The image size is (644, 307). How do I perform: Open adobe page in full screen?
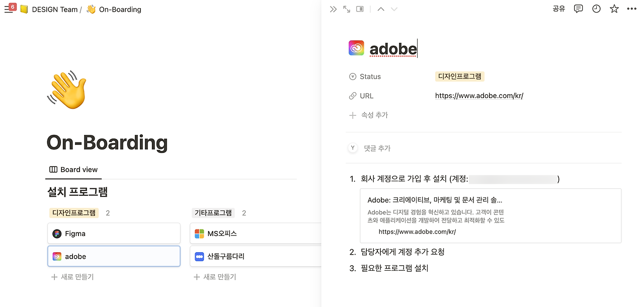[x=347, y=9]
